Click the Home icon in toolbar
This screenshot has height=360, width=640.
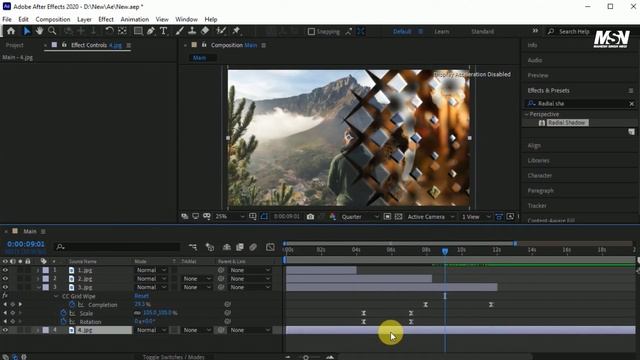11,31
